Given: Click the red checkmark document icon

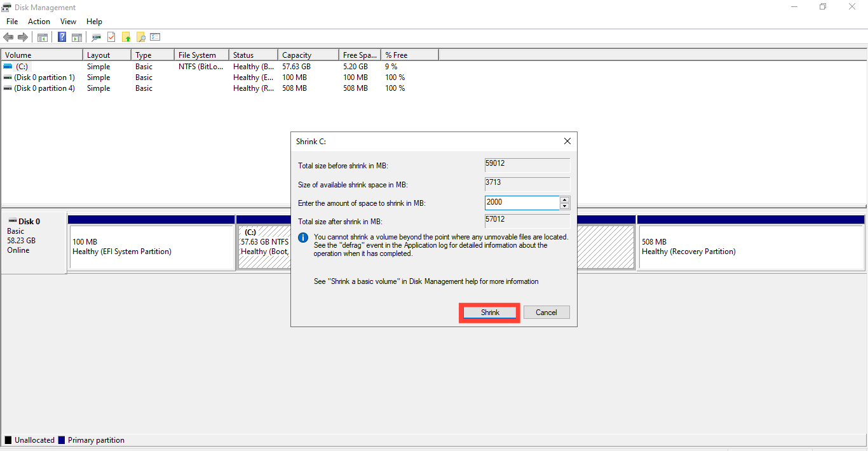Looking at the screenshot, I should click(111, 37).
